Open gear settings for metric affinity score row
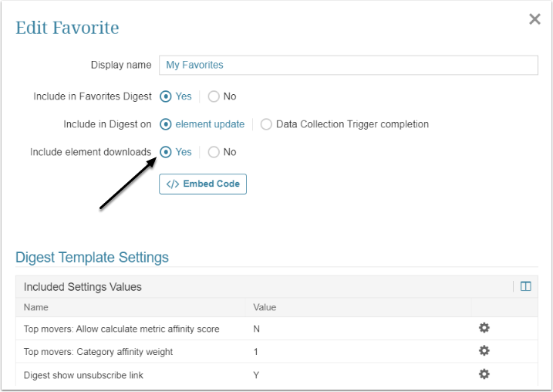553x392 pixels. click(484, 328)
